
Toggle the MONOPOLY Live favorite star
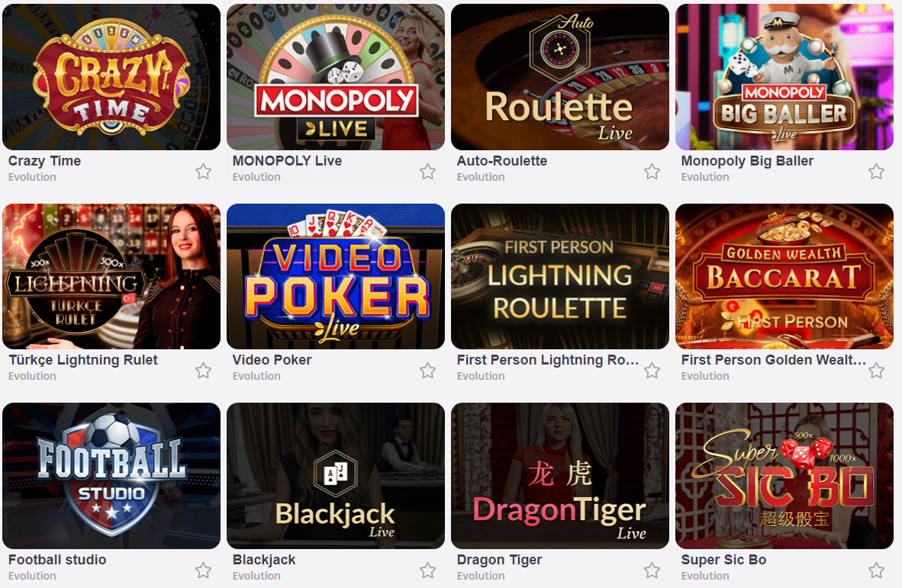[x=427, y=172]
